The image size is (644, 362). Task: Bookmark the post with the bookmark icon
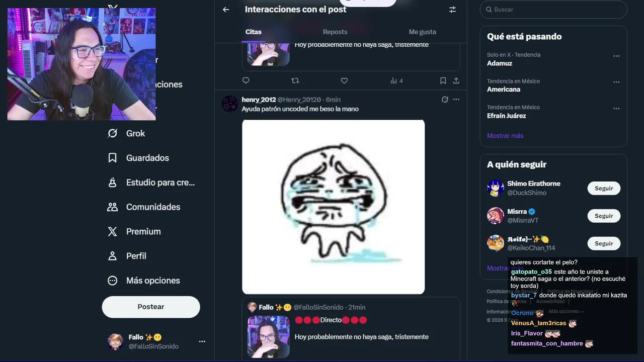pyautogui.click(x=443, y=80)
